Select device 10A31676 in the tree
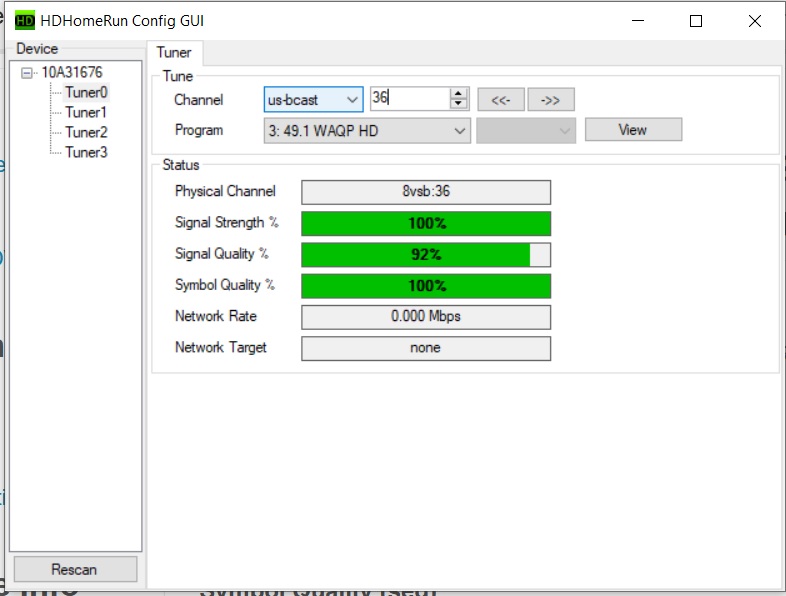This screenshot has height=596, width=786. pos(72,73)
